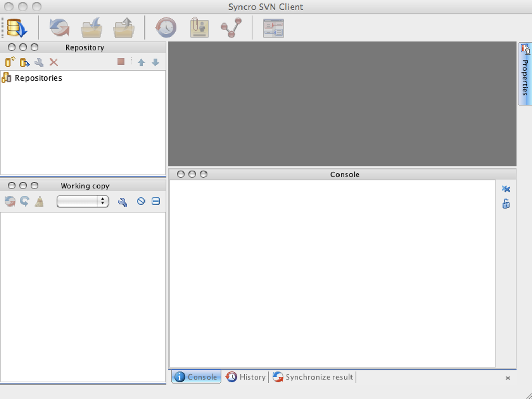Click the Refresh icon in Working copy panel
Image resolution: width=532 pixels, height=399 pixels.
coord(25,201)
